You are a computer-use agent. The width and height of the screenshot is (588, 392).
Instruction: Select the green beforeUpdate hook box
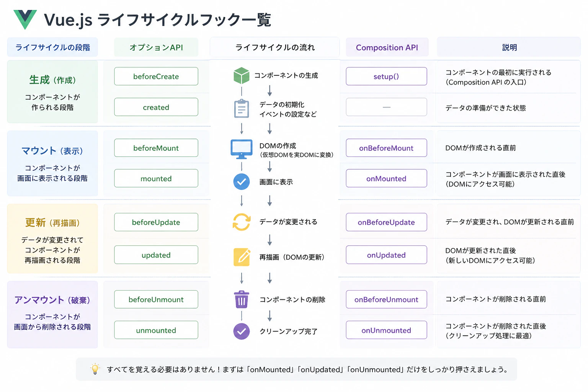click(156, 222)
